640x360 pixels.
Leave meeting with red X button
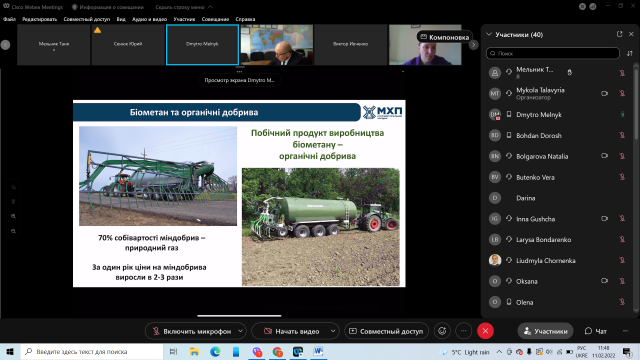pos(485,331)
